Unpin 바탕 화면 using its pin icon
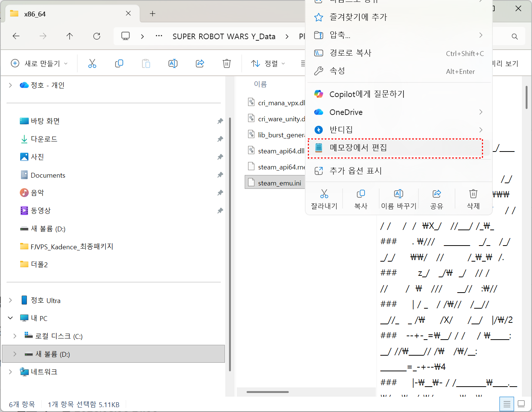Viewport: 532px width, 412px height. 220,121
